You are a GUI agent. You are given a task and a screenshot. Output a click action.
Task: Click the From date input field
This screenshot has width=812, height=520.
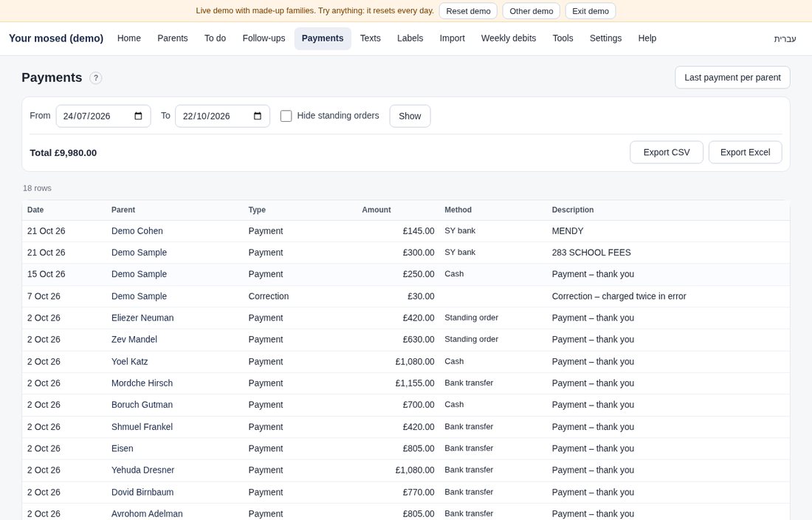pos(103,116)
